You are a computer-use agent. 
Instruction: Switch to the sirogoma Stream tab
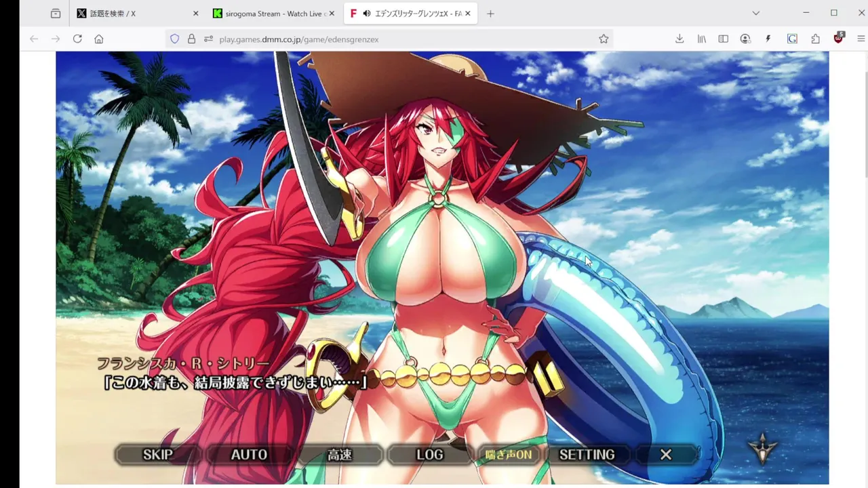[274, 14]
